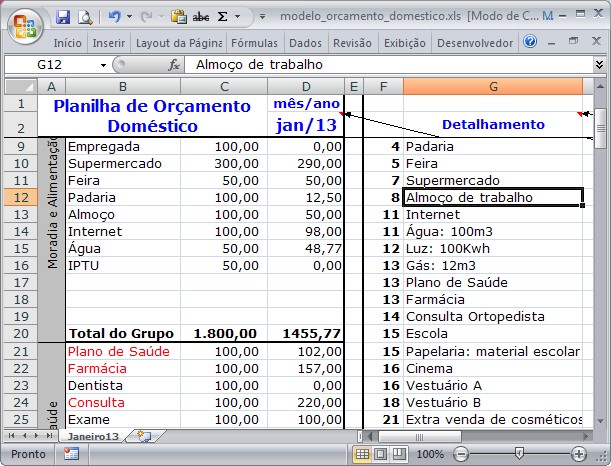Expand the Name Box dropdown arrow
The height and width of the screenshot is (466, 611).
coord(103,65)
